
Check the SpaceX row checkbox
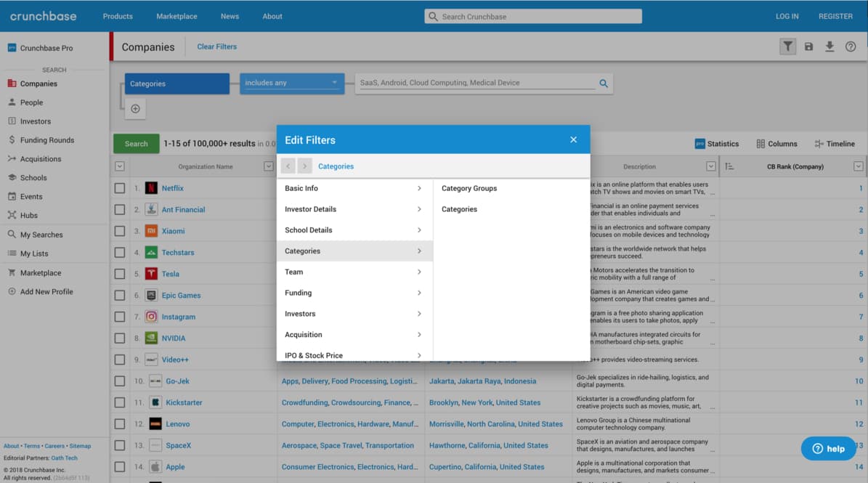120,445
